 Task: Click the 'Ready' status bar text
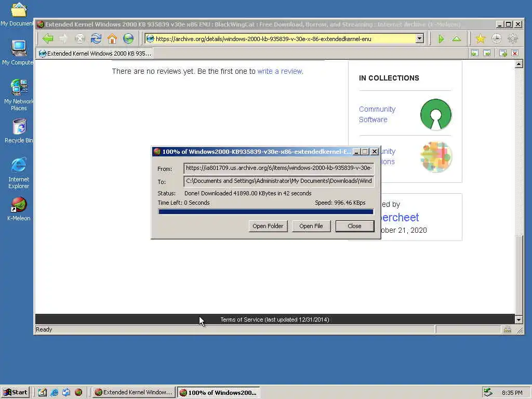click(x=44, y=329)
